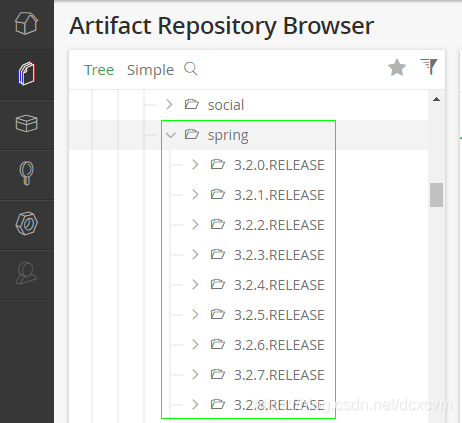Screen dimensions: 462x423
Task: Select the social folder label
Action: 226,105
